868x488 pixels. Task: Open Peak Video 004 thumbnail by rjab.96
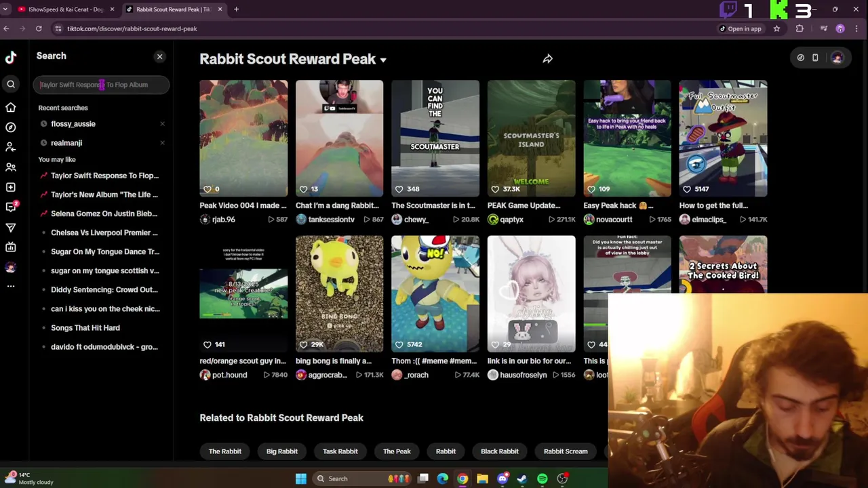point(243,138)
